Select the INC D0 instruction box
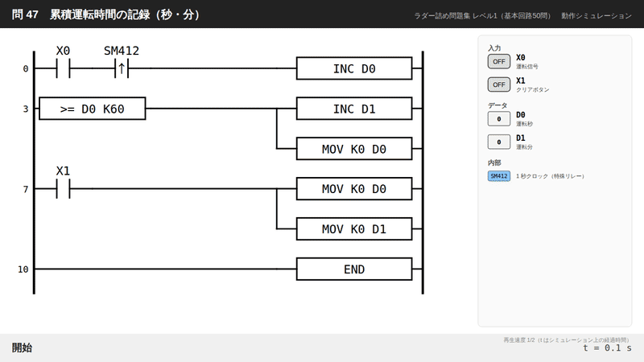The image size is (644, 362). (354, 68)
